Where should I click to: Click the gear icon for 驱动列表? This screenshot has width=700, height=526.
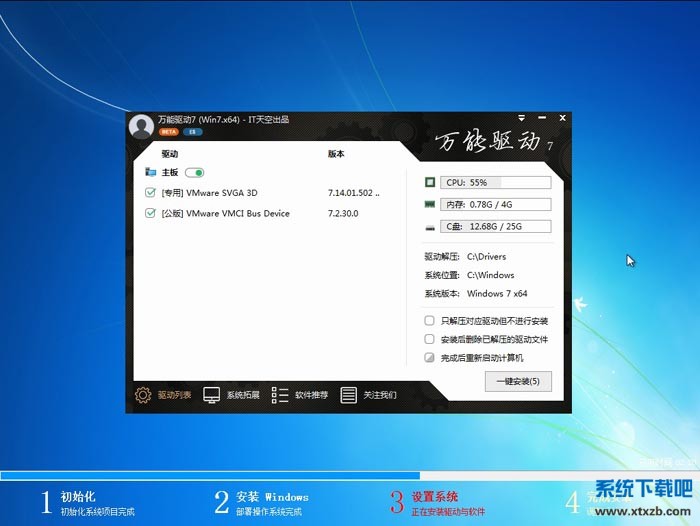tap(143, 395)
